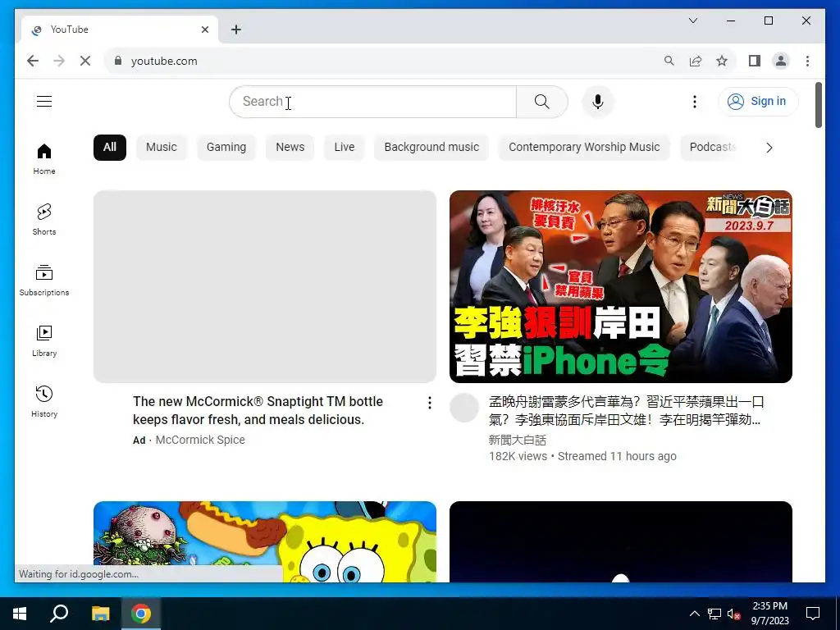Select the Live filter chip

click(344, 148)
